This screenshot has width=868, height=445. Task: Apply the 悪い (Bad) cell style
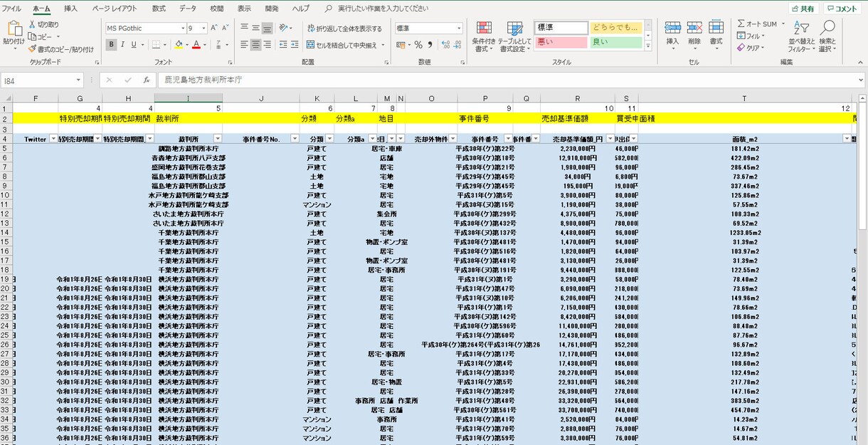(561, 43)
